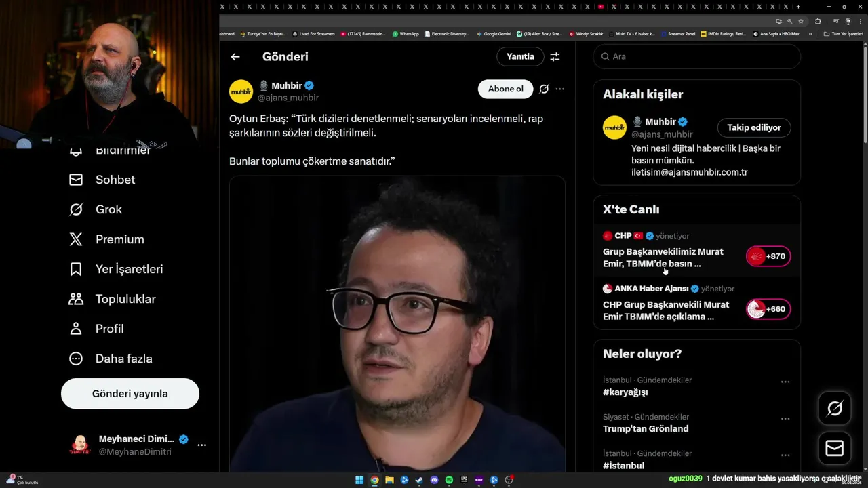868x488 pixels.
Task: Open Tüm Yer İşaretleri folder
Action: pos(843,33)
